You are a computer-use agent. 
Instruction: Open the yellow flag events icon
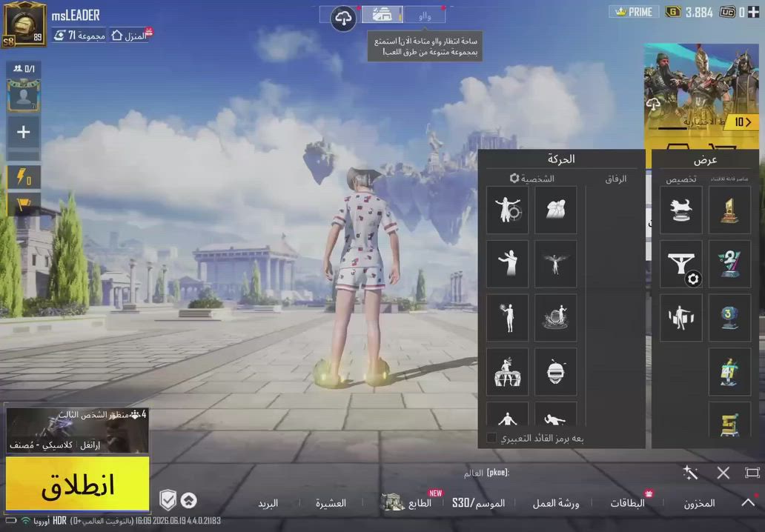tap(24, 203)
